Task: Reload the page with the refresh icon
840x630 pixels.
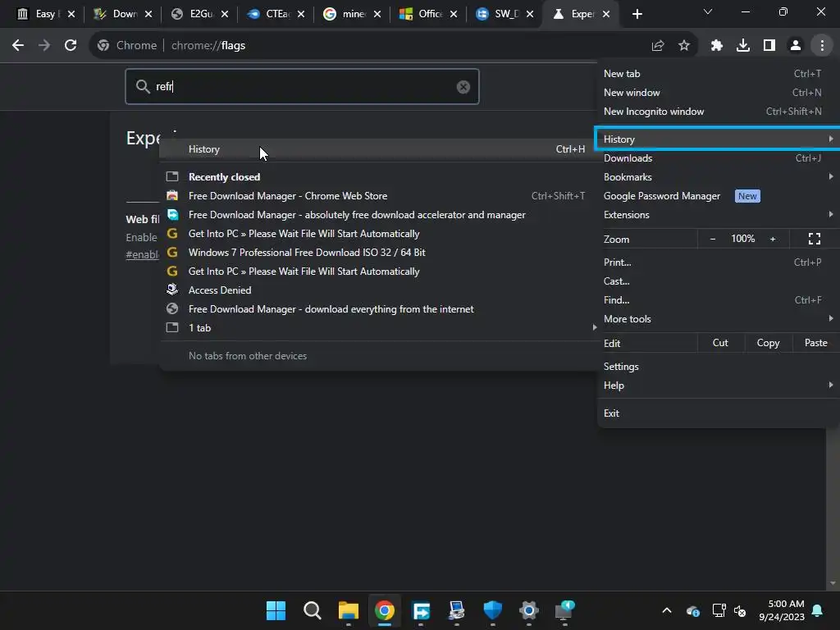Action: tap(71, 46)
